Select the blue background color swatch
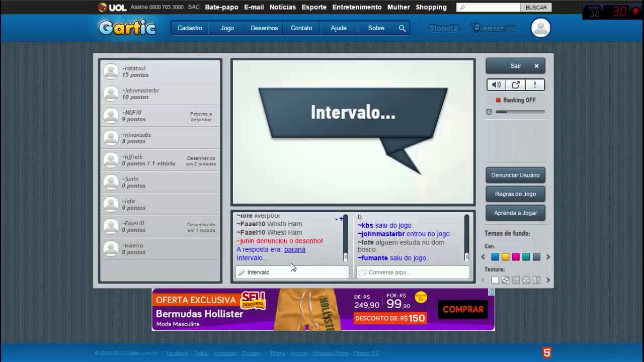The height and width of the screenshot is (362, 644). [x=495, y=257]
